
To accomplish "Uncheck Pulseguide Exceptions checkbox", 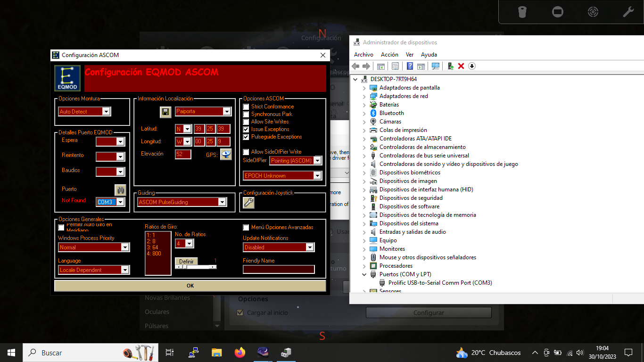I will pyautogui.click(x=246, y=137).
